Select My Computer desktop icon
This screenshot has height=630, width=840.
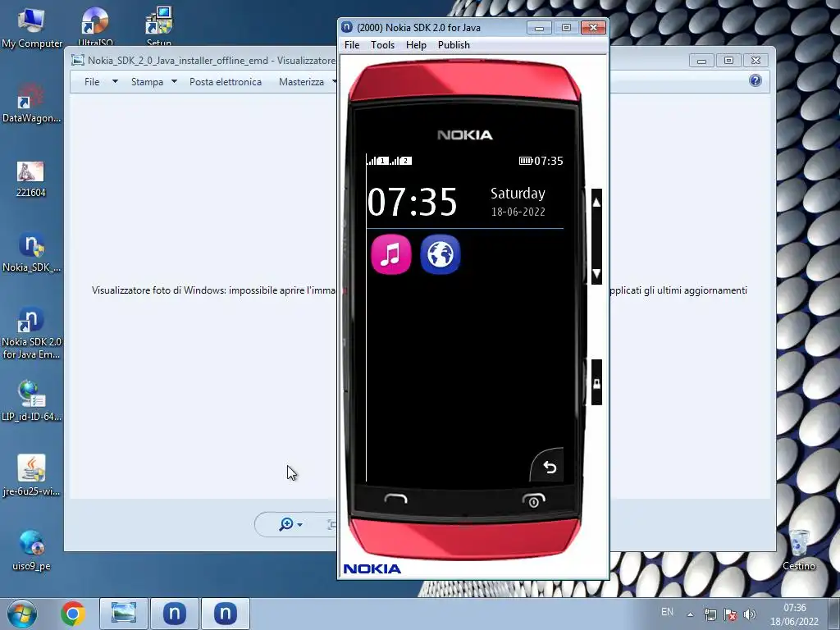pos(32,27)
